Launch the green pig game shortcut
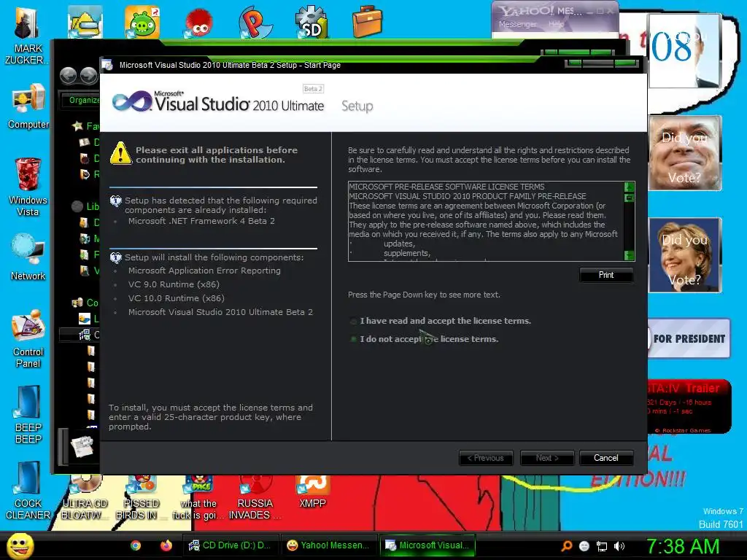The height and width of the screenshot is (560, 747). (x=142, y=23)
